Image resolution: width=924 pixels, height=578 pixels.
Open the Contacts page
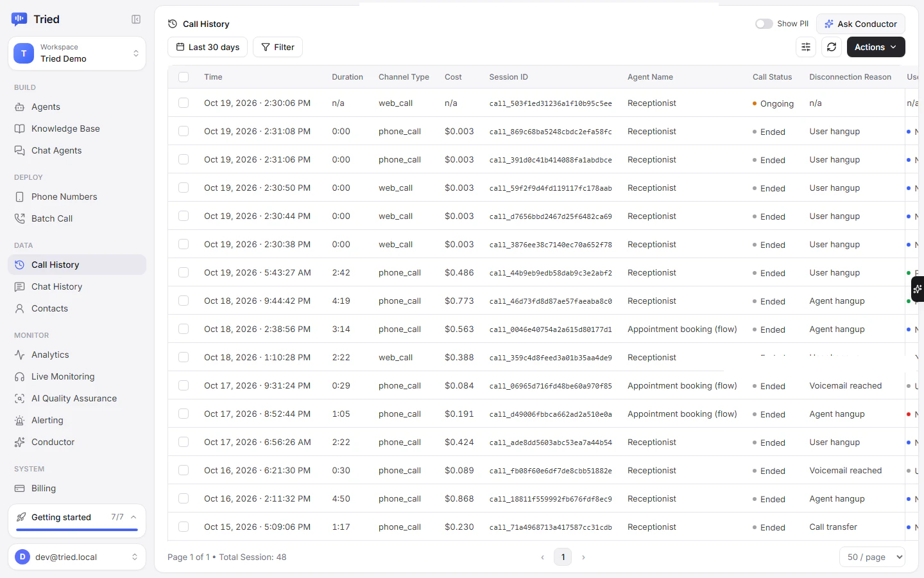click(x=77, y=308)
